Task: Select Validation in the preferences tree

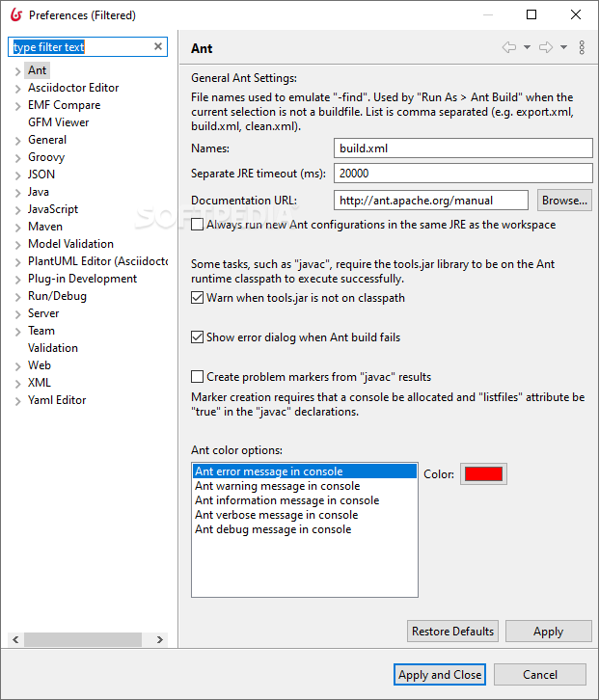Action: click(x=53, y=348)
